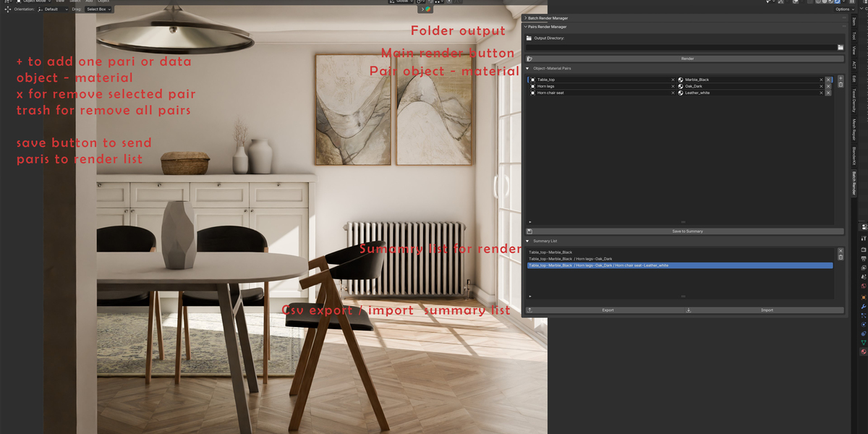Switch to the ACT sidebar tab
This screenshot has width=868, height=434.
pyautogui.click(x=854, y=64)
